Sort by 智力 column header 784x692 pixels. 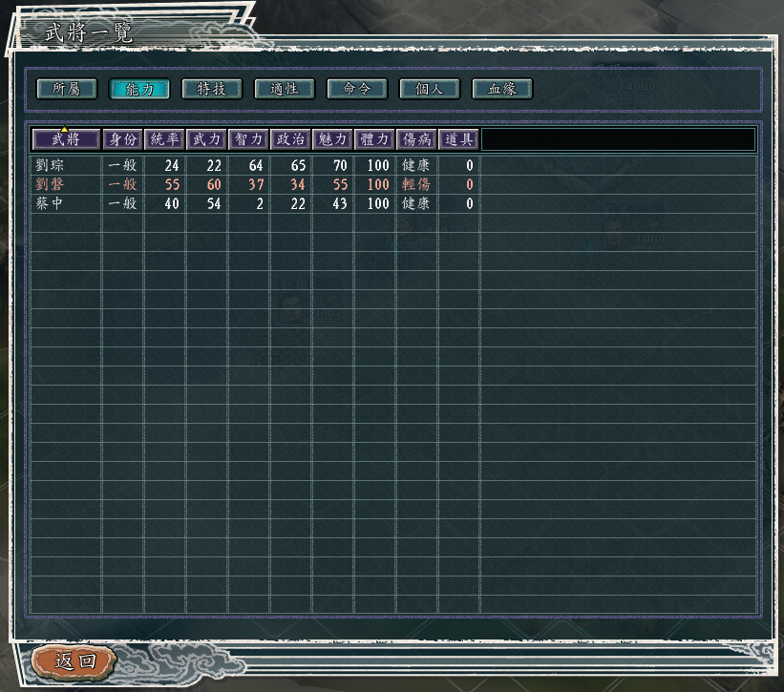point(248,139)
